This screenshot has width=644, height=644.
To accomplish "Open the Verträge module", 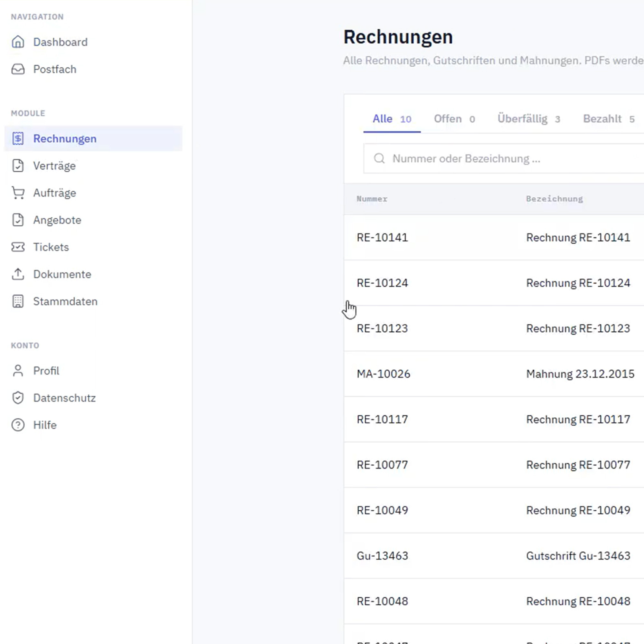I will [55, 166].
